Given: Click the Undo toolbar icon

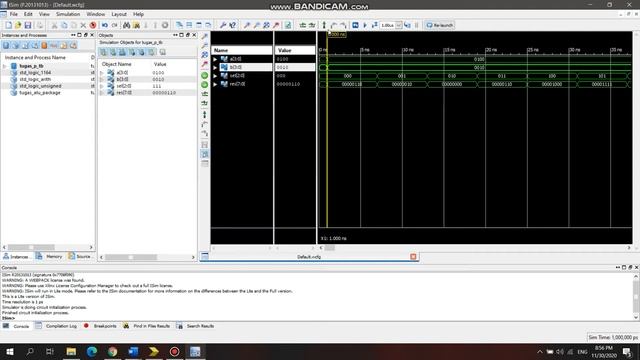Looking at the screenshot, I should (105, 25).
